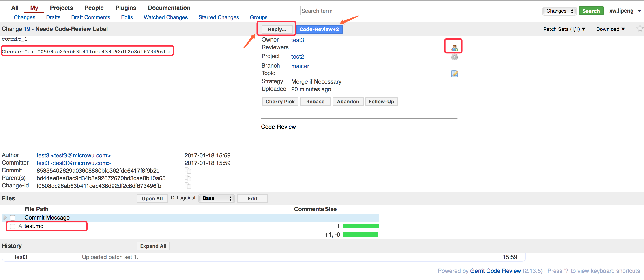Open the Projects menu

pos(61,8)
